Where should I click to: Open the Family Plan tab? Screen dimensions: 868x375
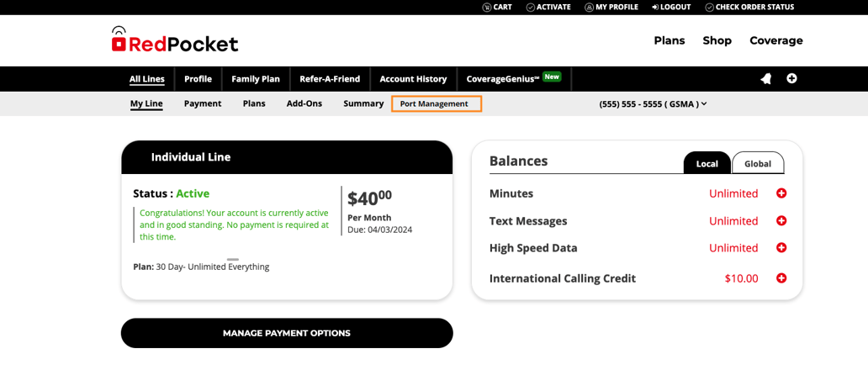click(x=256, y=79)
